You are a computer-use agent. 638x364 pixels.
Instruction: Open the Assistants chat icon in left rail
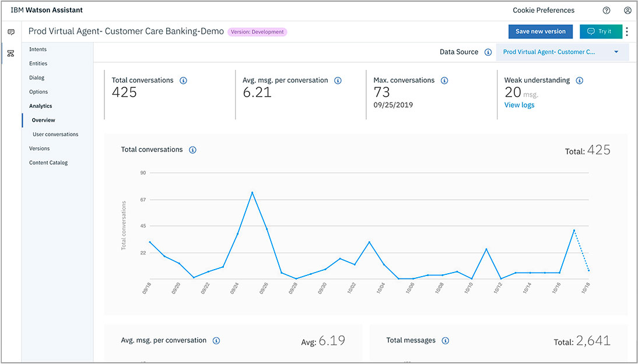pos(11,32)
